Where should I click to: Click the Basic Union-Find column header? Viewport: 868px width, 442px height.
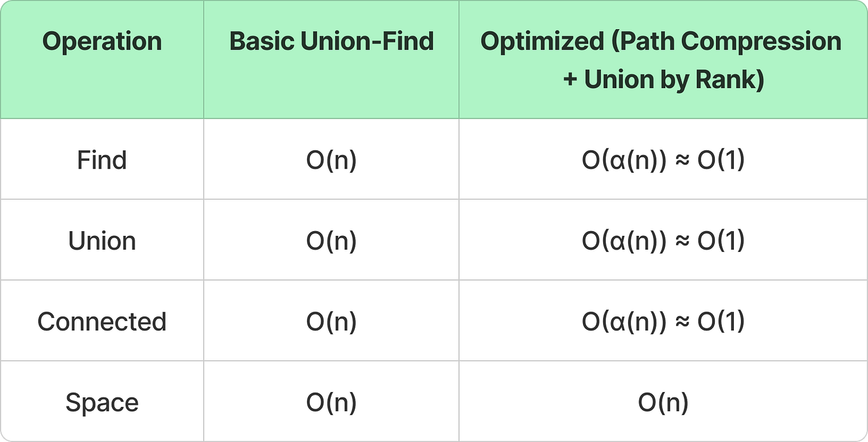click(x=331, y=42)
